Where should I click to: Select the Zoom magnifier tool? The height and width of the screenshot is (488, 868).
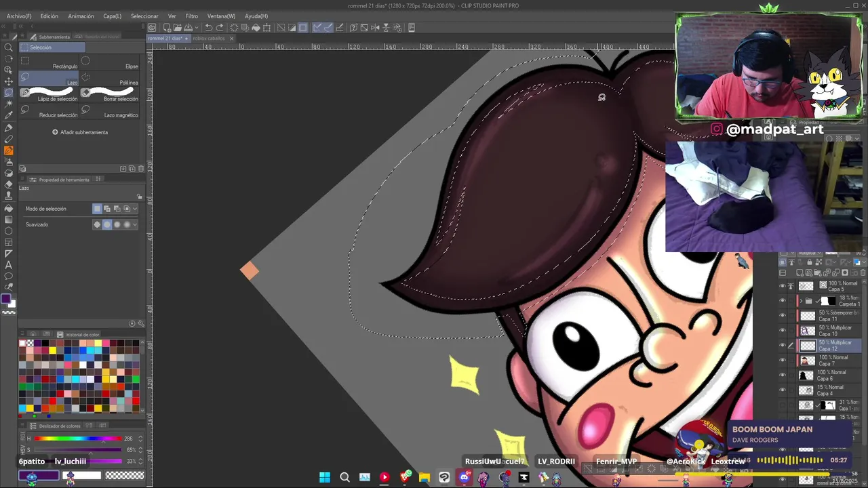[8, 47]
